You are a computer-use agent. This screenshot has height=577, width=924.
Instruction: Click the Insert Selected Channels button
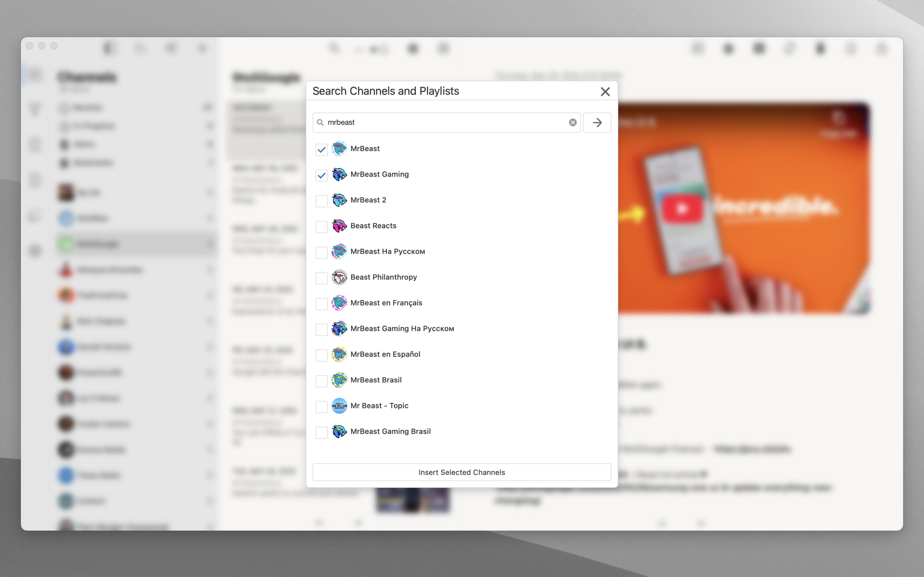coord(461,472)
